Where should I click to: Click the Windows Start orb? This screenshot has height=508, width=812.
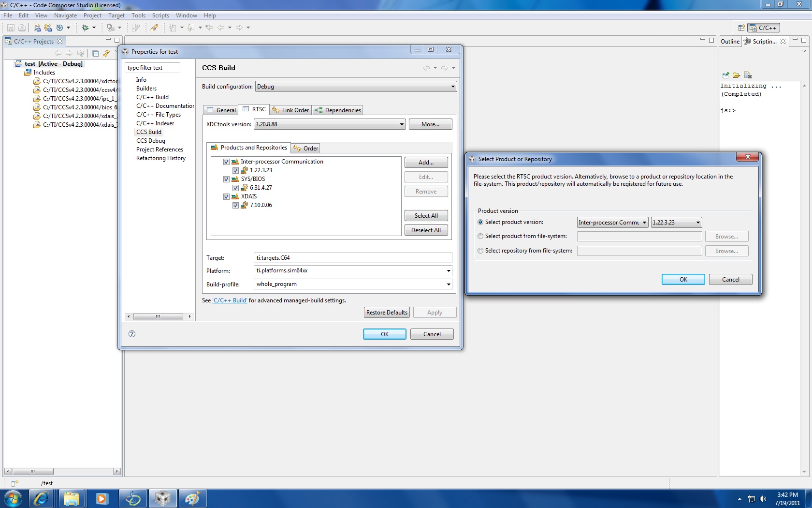point(13,498)
